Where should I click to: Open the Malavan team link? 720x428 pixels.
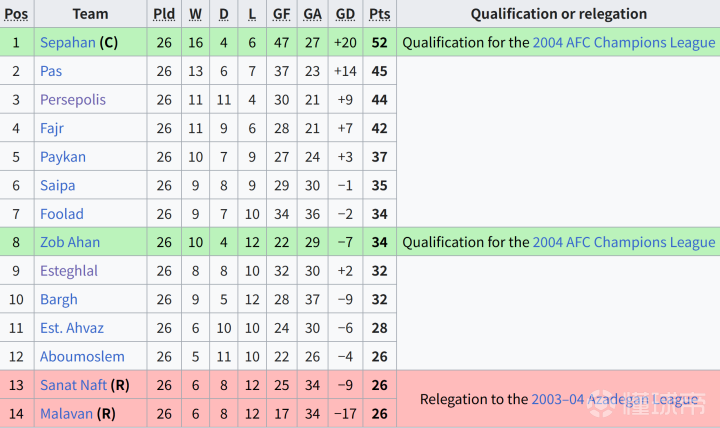pos(67,414)
